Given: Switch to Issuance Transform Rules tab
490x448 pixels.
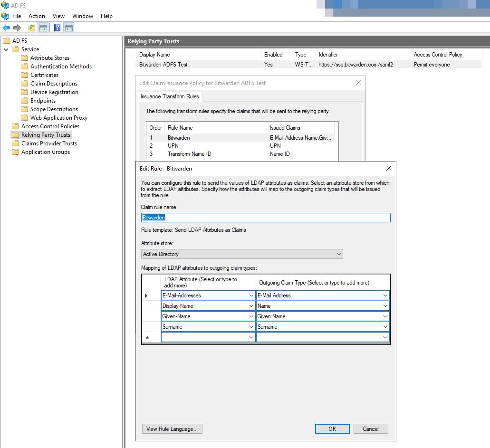Looking at the screenshot, I should coord(170,96).
